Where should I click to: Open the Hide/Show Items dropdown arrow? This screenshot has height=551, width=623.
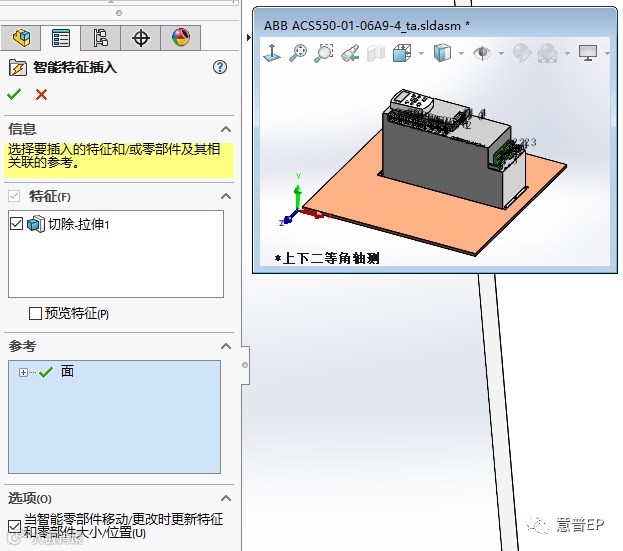pos(501,53)
